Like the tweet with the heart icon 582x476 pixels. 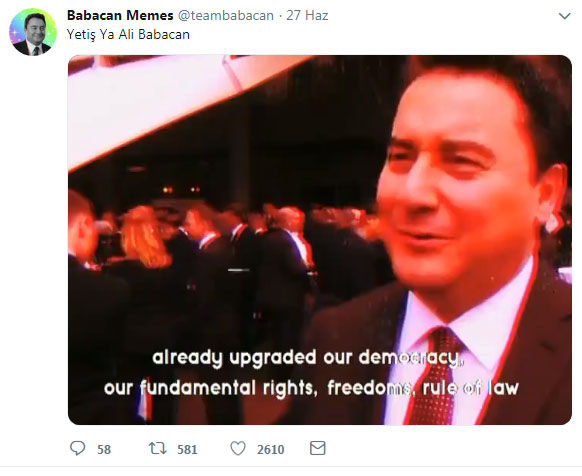(238, 449)
